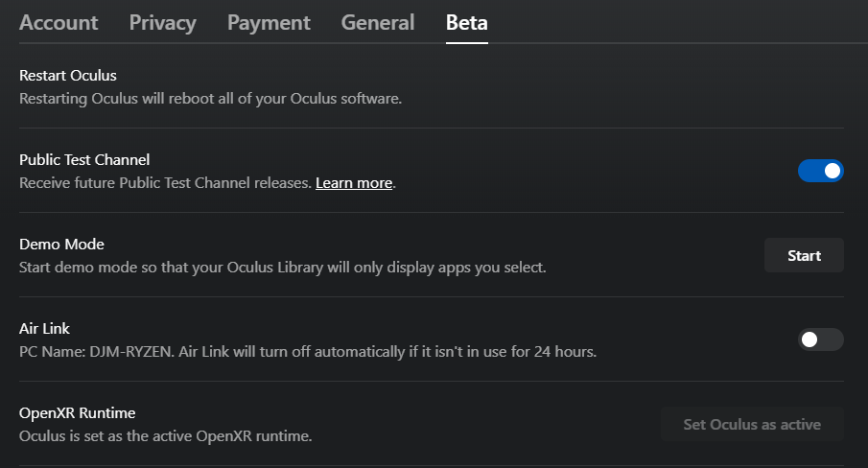Click the Public Test Channel heading
The image size is (868, 468).
click(x=84, y=159)
